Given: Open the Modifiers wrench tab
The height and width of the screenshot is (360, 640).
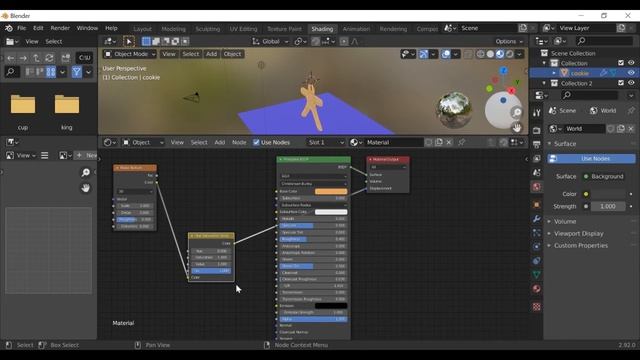Looking at the screenshot, I should (x=537, y=219).
